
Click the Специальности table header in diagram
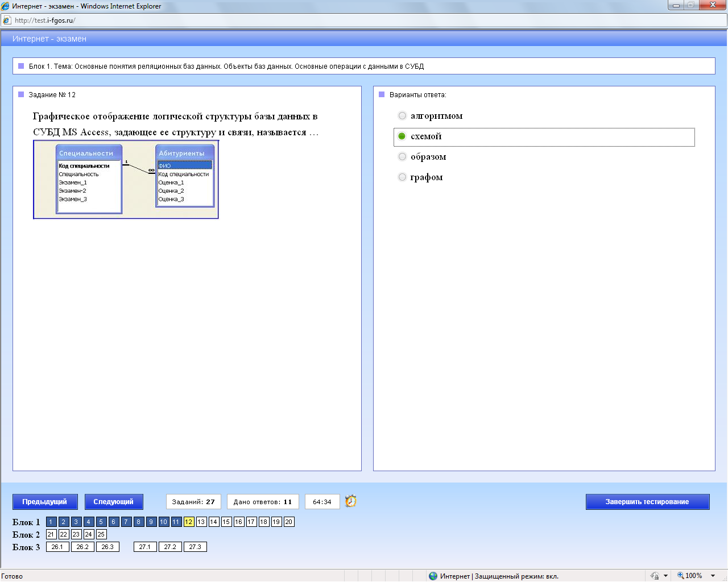88,153
